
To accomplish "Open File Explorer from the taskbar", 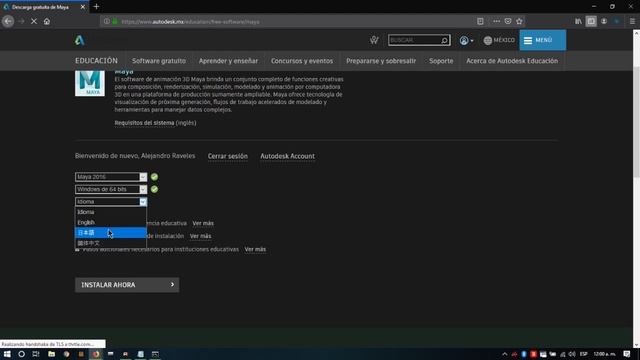I will tap(51, 354).
